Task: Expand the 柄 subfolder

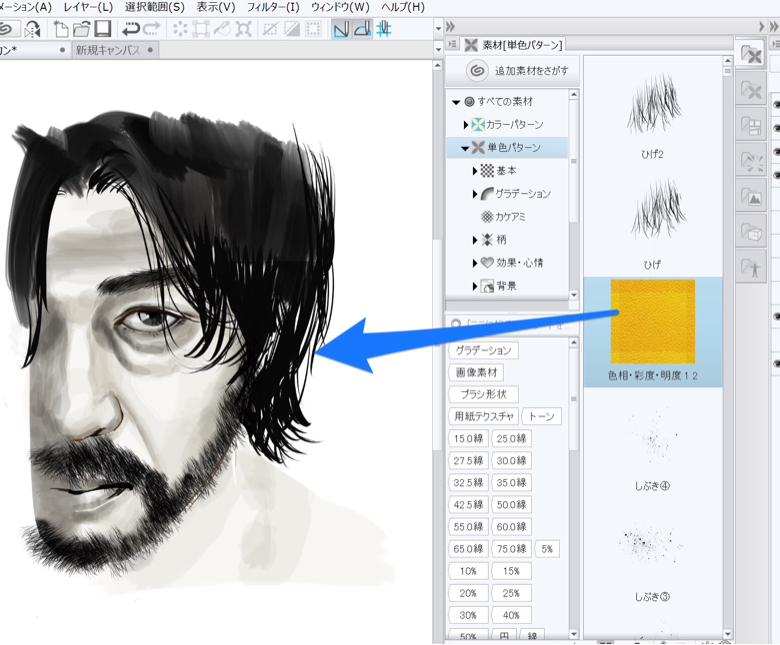Action: pos(475,240)
